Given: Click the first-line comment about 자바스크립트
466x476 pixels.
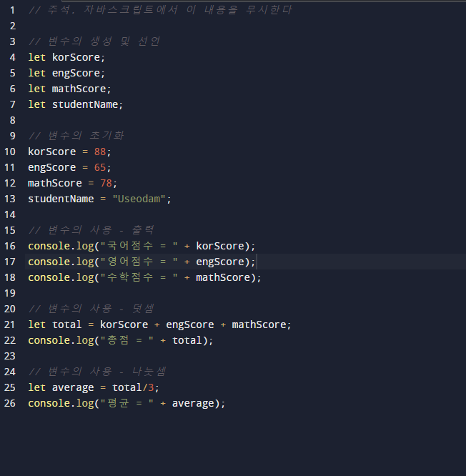Looking at the screenshot, I should [160, 10].
